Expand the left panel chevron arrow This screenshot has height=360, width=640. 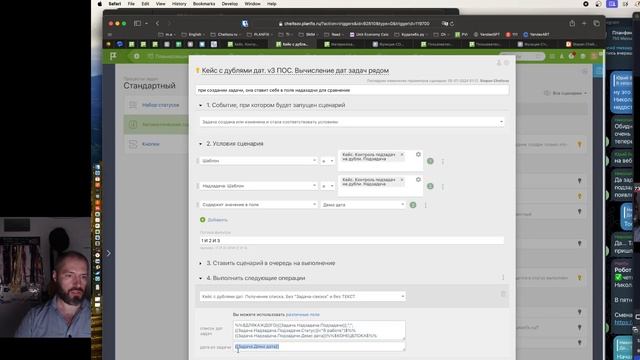[109, 253]
